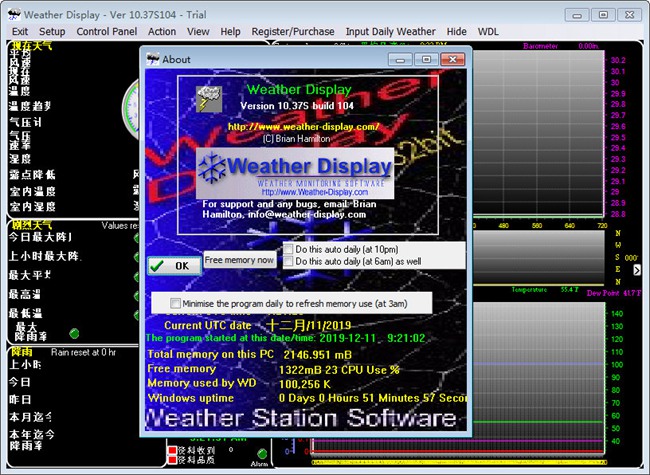Click the About dialog title icon
650x475 pixels.
(x=153, y=59)
